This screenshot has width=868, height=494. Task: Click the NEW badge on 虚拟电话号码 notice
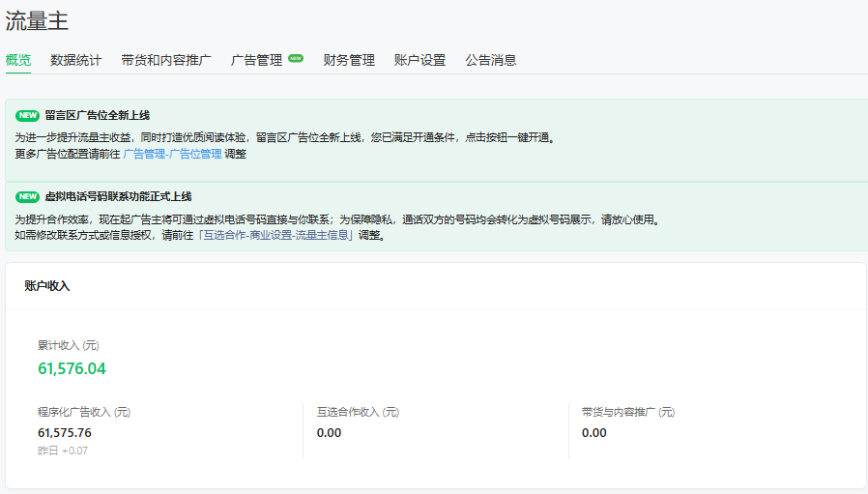click(27, 196)
